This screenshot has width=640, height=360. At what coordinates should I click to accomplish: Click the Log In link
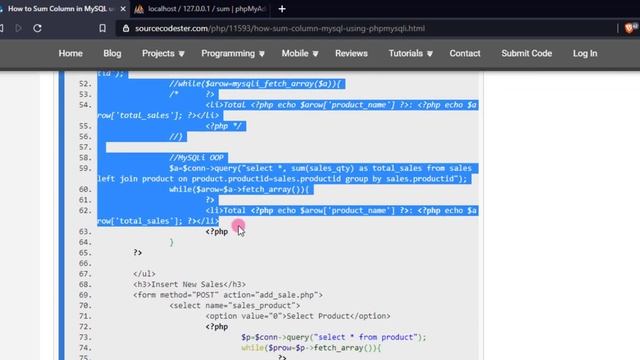(585, 53)
